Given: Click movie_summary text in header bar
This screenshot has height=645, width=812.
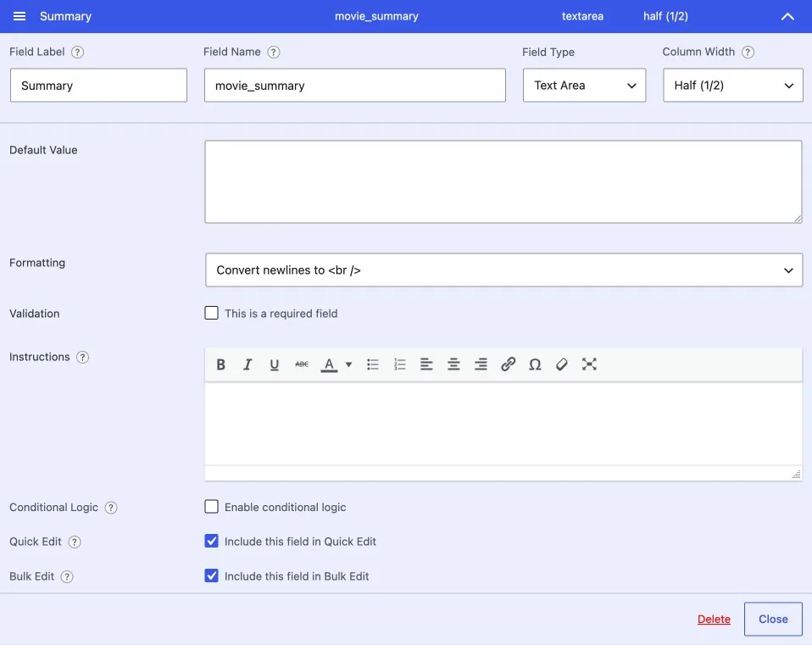Looking at the screenshot, I should coord(376,16).
